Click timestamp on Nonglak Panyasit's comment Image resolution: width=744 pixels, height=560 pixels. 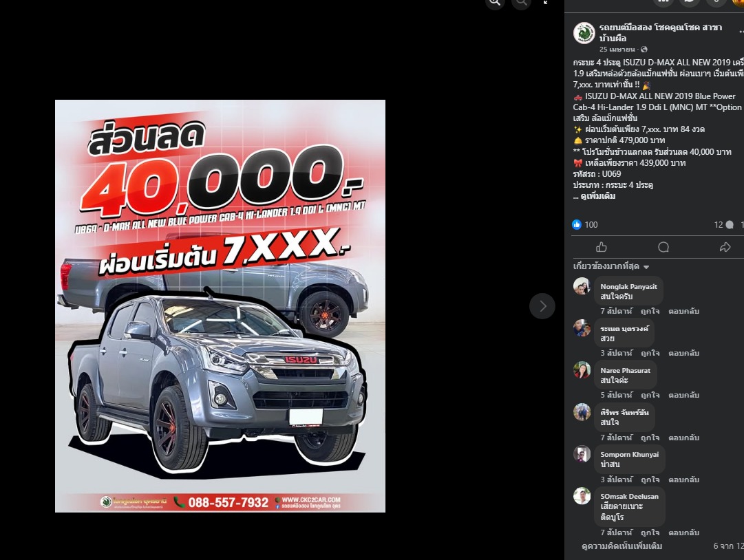(x=617, y=311)
